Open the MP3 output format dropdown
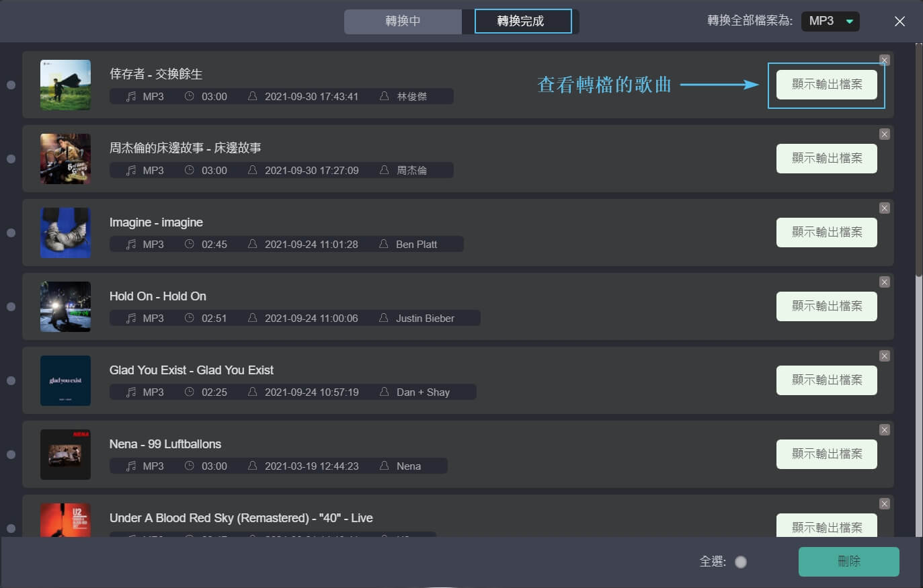The height and width of the screenshot is (588, 923). 830,21
